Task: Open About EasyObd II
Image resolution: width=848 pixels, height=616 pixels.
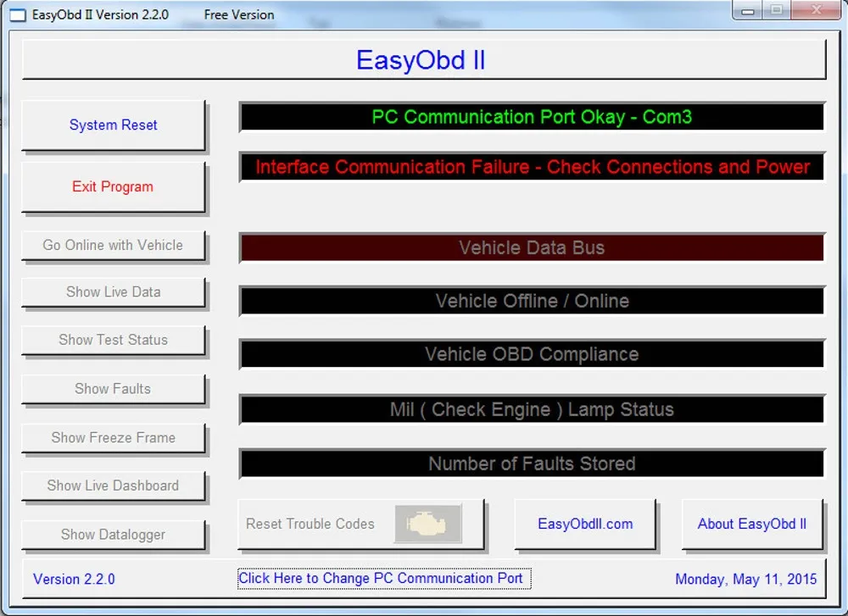Action: coord(752,524)
